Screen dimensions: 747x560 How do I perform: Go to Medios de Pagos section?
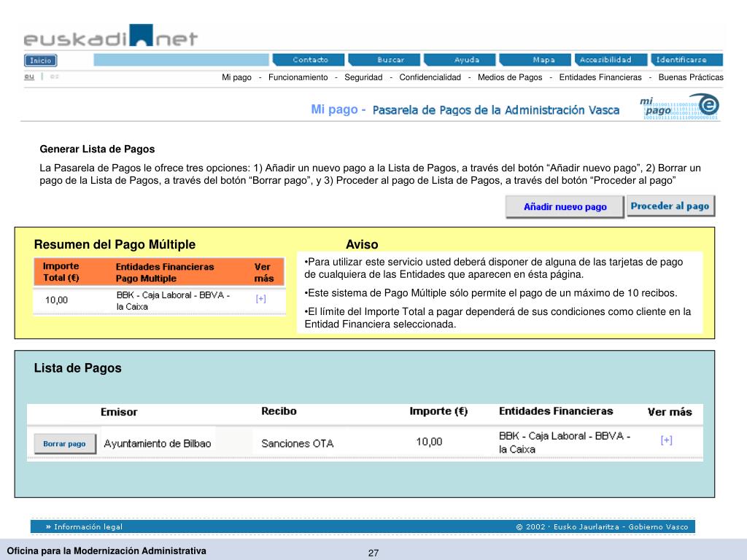pos(510,77)
